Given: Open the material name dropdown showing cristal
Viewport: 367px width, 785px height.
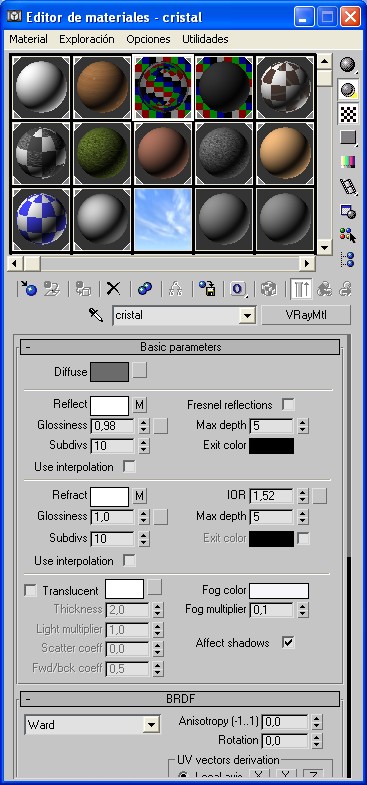Looking at the screenshot, I should [x=246, y=315].
